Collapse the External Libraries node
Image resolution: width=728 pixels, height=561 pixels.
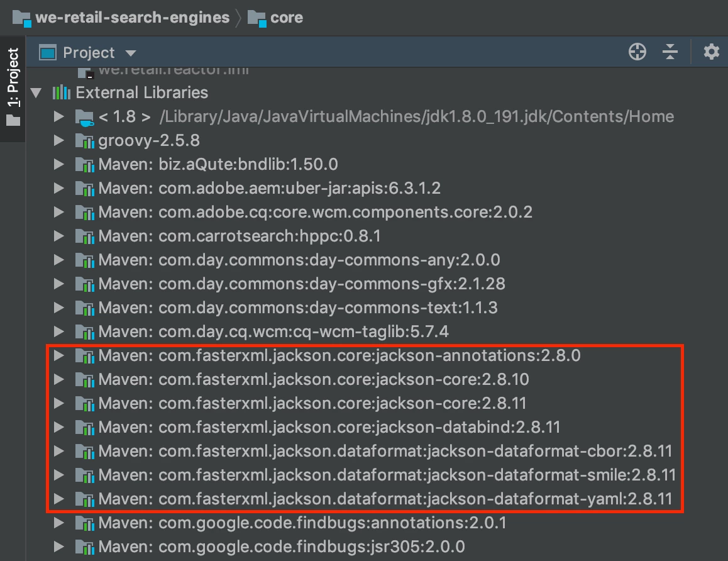[x=36, y=92]
